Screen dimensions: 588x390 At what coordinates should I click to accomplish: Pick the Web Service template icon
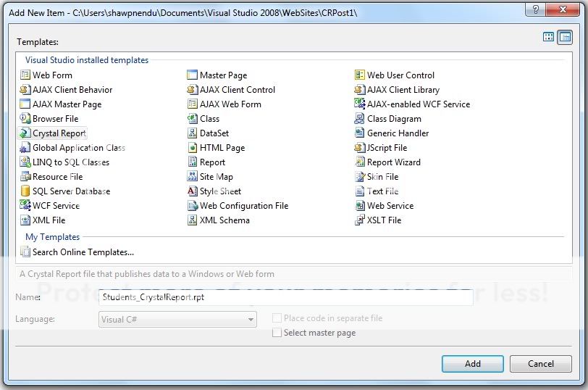[x=360, y=206]
